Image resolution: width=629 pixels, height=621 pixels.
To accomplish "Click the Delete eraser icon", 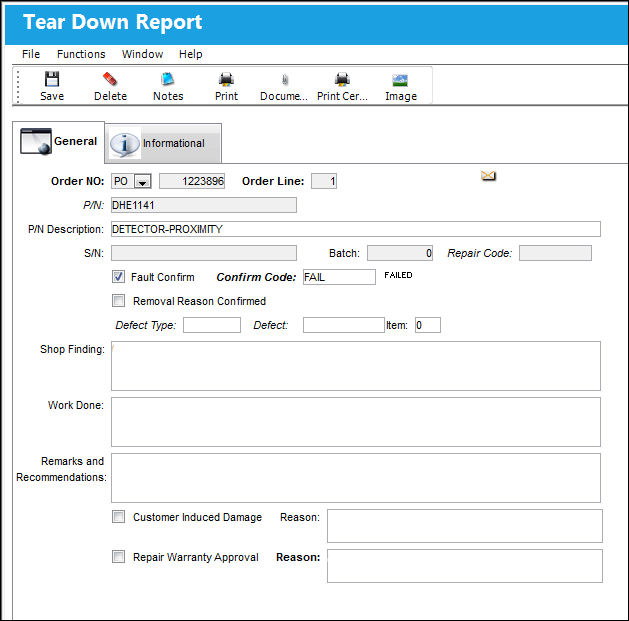I will (x=110, y=79).
